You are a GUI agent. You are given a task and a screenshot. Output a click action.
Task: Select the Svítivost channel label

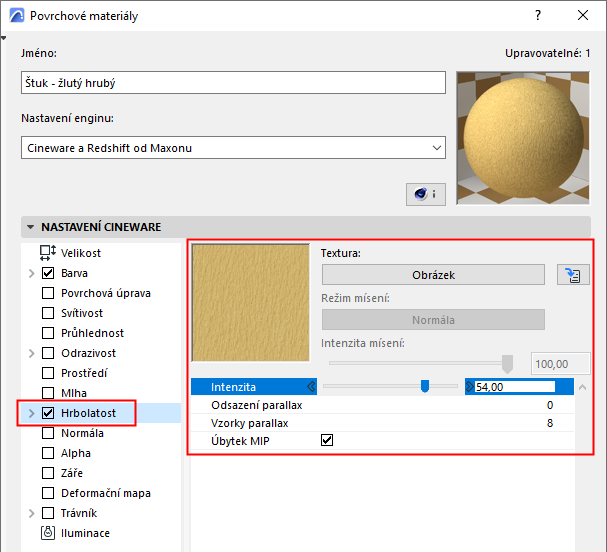(82, 313)
